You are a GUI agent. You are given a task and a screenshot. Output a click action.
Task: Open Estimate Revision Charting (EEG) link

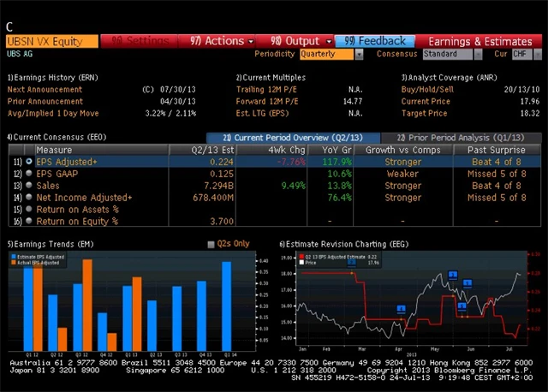click(344, 244)
